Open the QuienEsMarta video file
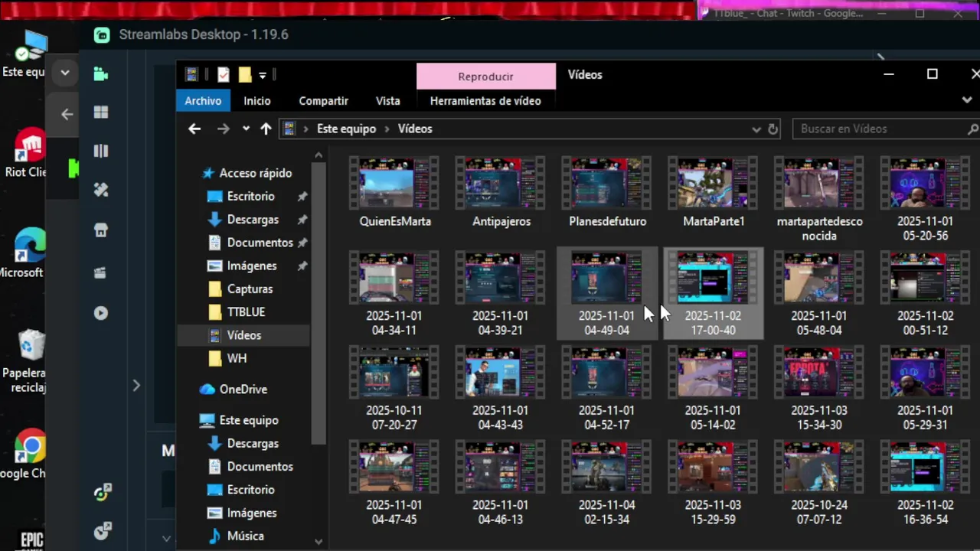The height and width of the screenshot is (551, 980). pyautogui.click(x=395, y=192)
